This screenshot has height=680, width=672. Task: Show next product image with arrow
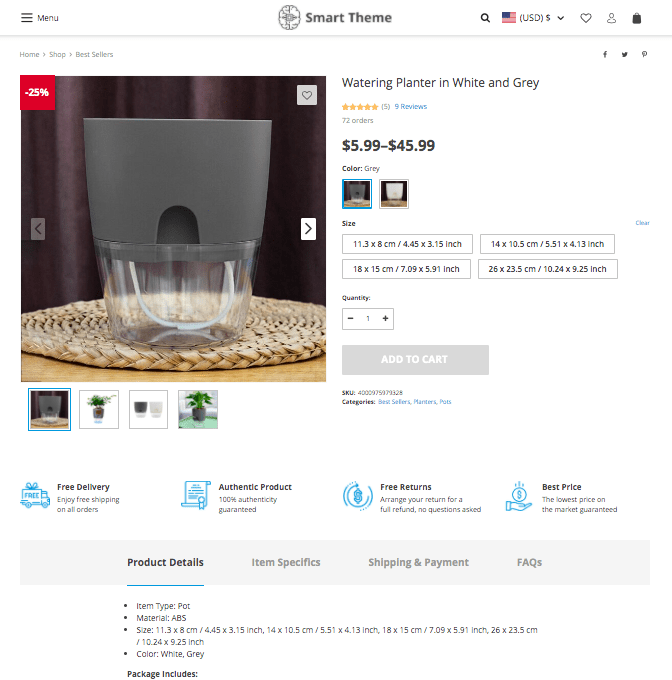[x=308, y=229]
